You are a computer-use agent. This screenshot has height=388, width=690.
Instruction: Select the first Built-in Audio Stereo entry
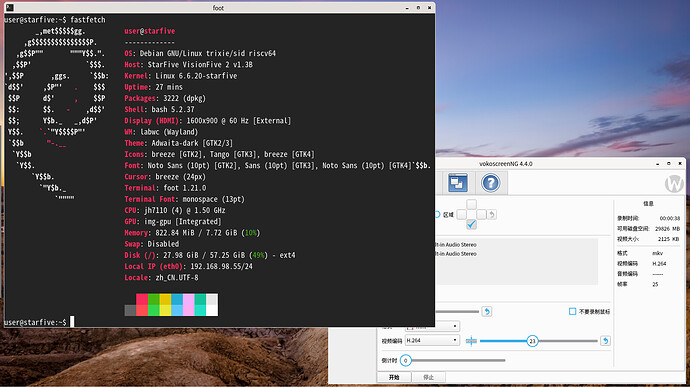tap(456, 245)
